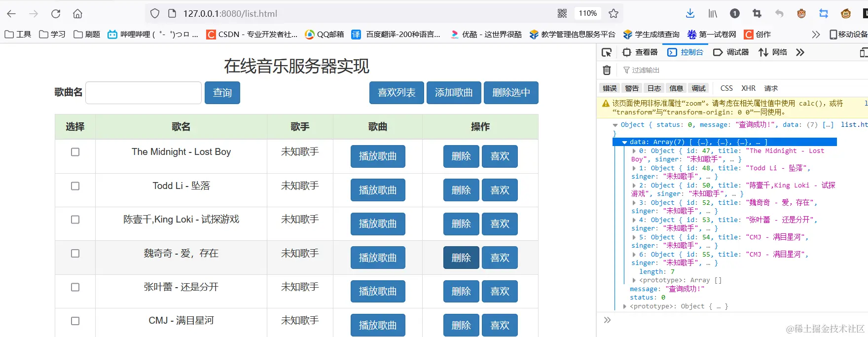Open the 学生成绩查询 bookmark
Viewport: 868px width, 337px height.
click(651, 35)
